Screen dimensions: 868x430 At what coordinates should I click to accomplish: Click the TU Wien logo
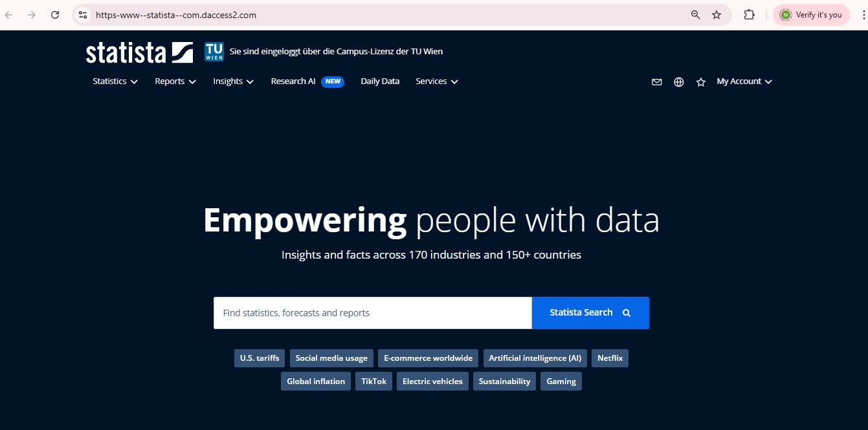(x=214, y=52)
